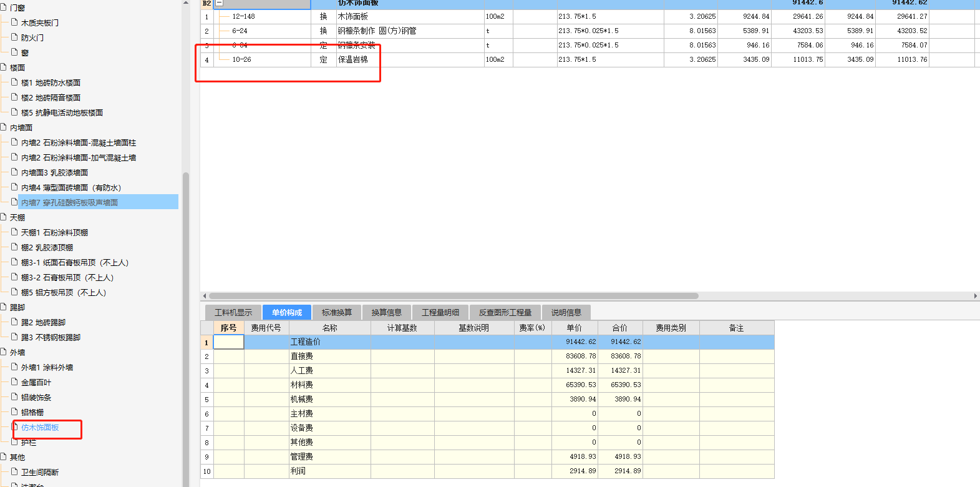Select row 10-26 保温岩棉
The width and height of the screenshot is (980, 487).
tap(589, 59)
